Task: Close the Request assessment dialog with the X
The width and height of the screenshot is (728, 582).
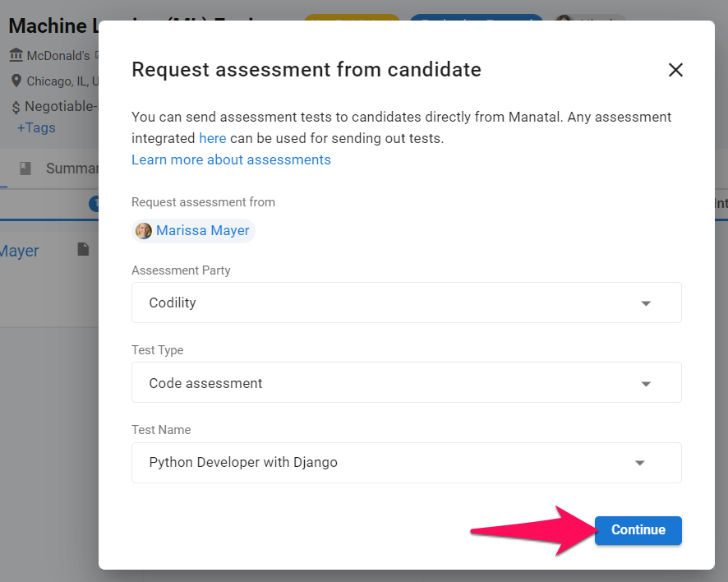Action: click(675, 70)
